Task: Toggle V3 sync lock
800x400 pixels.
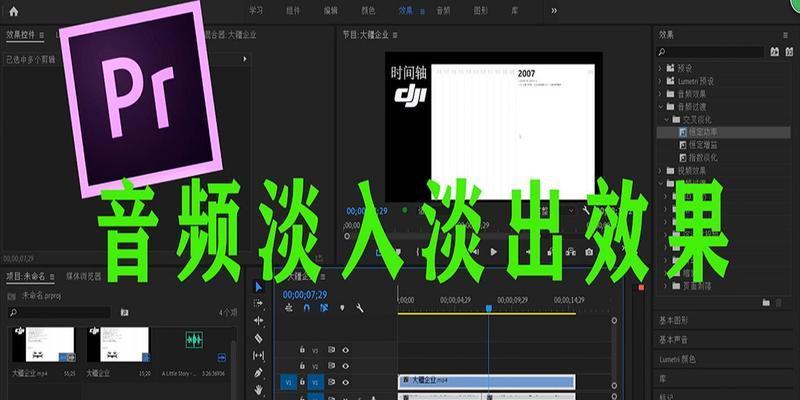Action: [332, 350]
